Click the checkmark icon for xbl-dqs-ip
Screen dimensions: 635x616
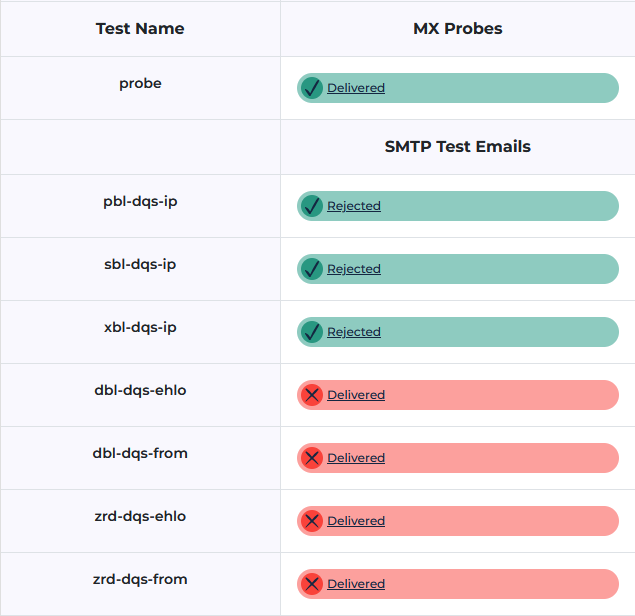tap(311, 332)
